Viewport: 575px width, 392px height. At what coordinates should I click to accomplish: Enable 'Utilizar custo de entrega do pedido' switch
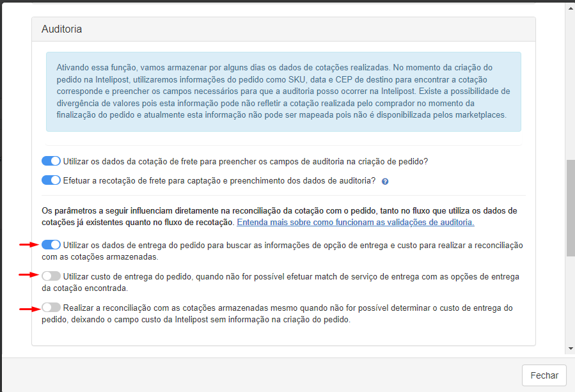click(x=51, y=276)
